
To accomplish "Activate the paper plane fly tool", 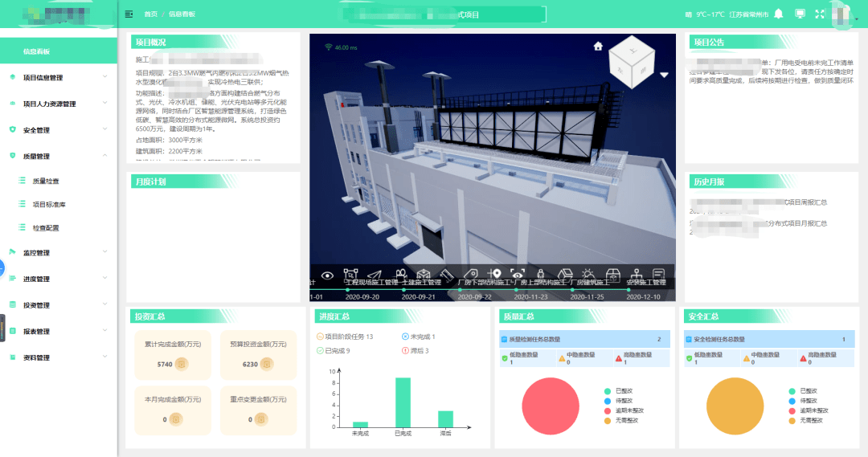I will pos(375,275).
